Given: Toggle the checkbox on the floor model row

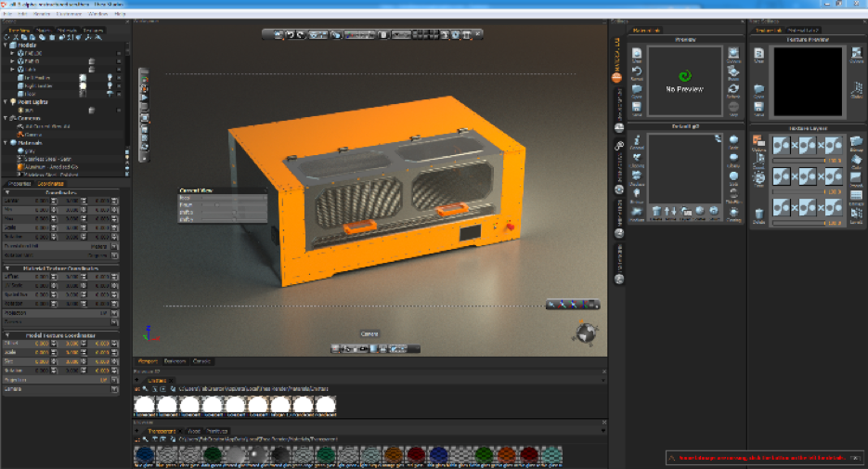Looking at the screenshot, I should point(119,93).
